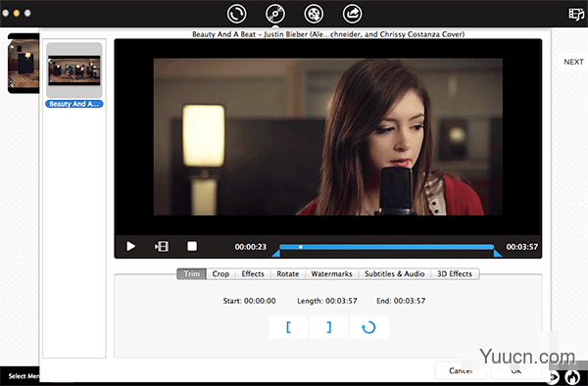Click the current time 00:00:23 readout

(251, 247)
